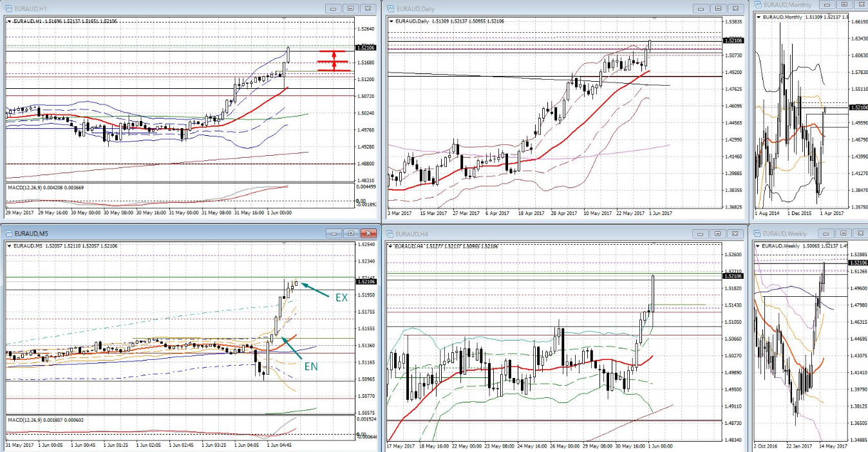The height and width of the screenshot is (452, 868).
Task: Click the red arrows marker on H1 chart
Action: [x=334, y=61]
